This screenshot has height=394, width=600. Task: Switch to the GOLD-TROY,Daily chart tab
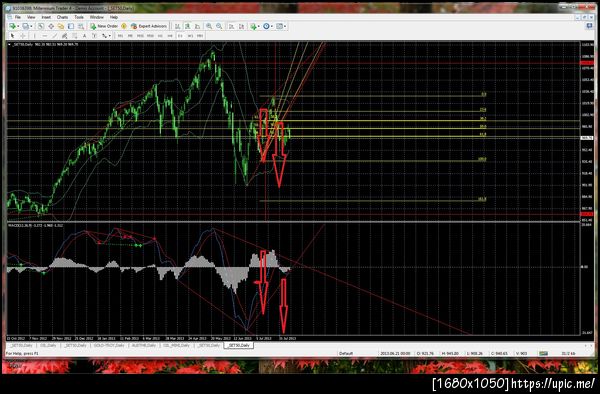click(109, 345)
